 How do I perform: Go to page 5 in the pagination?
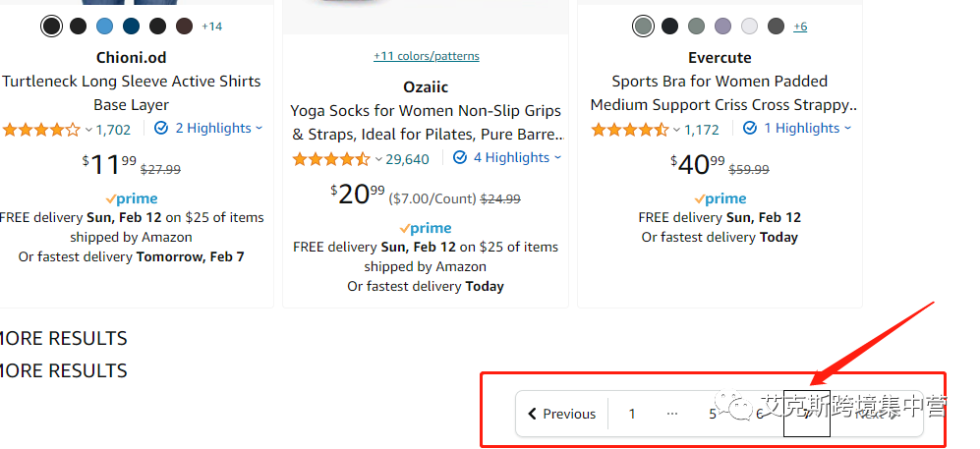point(713,414)
